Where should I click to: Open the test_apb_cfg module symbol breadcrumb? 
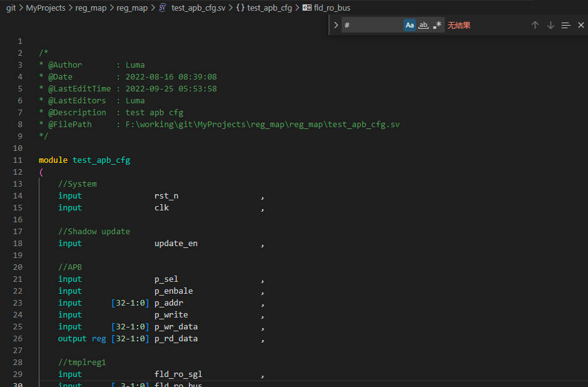point(269,8)
